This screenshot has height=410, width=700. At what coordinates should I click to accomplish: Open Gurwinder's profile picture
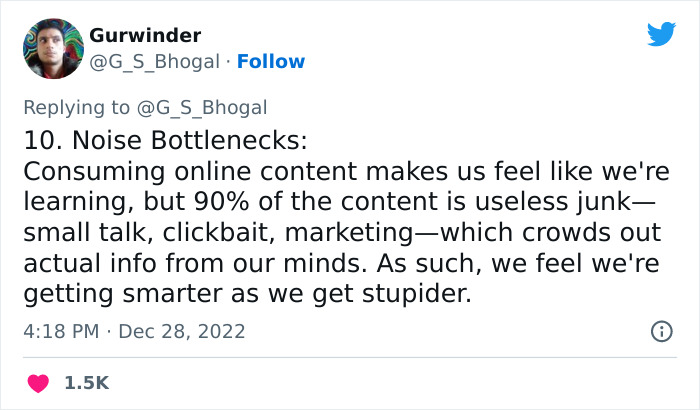[52, 49]
